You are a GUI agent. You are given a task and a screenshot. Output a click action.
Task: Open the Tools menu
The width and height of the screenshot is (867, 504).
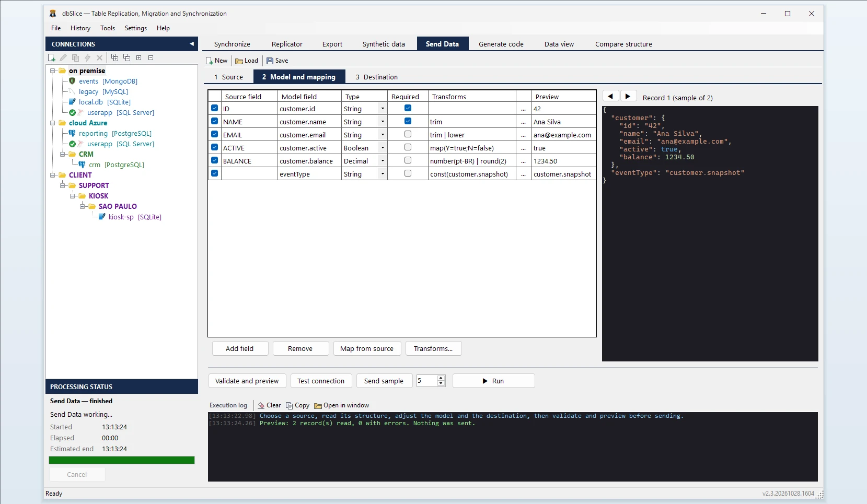[x=108, y=28]
